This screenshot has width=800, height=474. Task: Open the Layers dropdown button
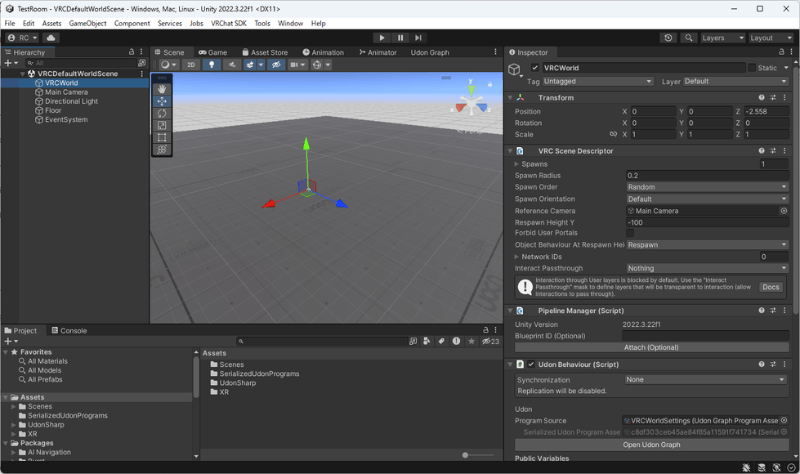722,38
